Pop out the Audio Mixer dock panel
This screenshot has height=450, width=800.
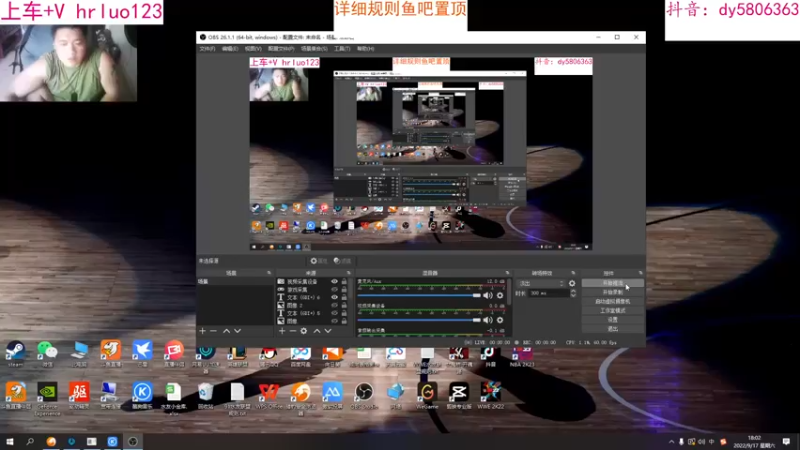click(x=507, y=273)
